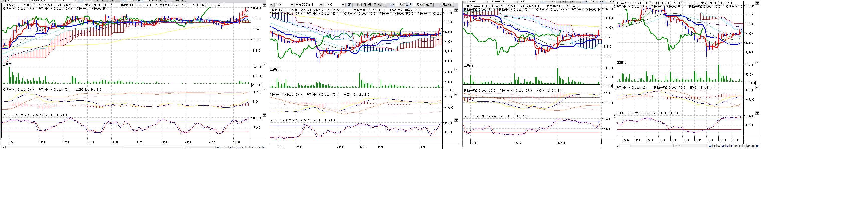Toggle the 日 daily timeframe button
Viewport: 868px width, 209px height.
(x=364, y=5)
